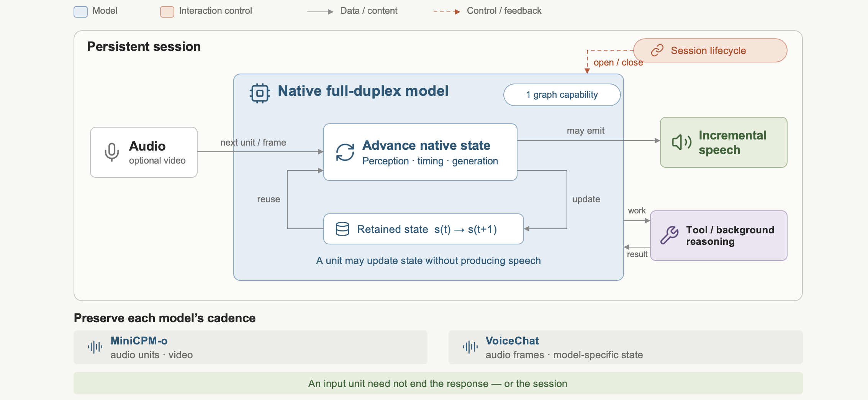Click the microphone icon in the Audio box
The width and height of the screenshot is (868, 400).
coord(112,152)
